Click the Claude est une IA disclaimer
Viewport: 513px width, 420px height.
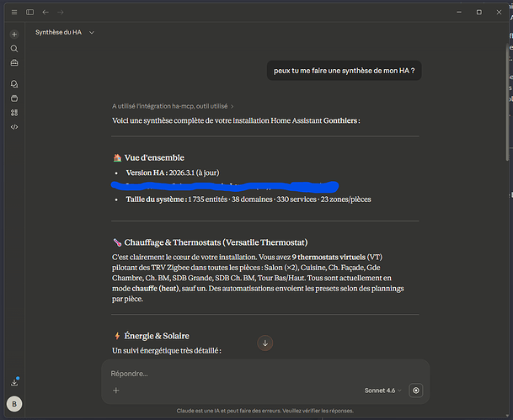[265, 411]
